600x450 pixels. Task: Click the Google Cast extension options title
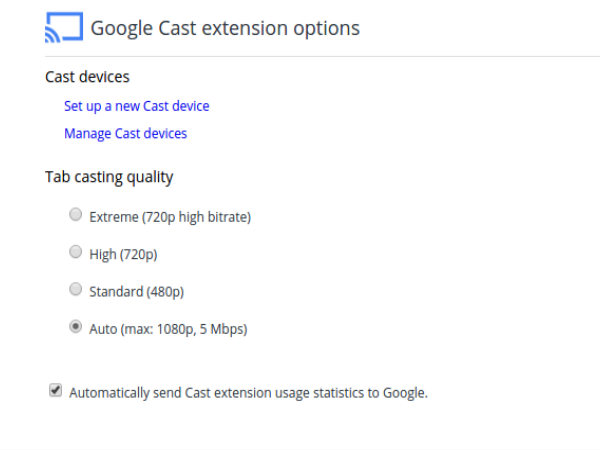tap(225, 28)
